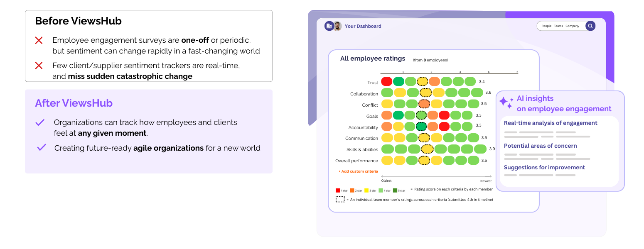Click the second red X icon
This screenshot has height=249, width=644.
(x=39, y=66)
